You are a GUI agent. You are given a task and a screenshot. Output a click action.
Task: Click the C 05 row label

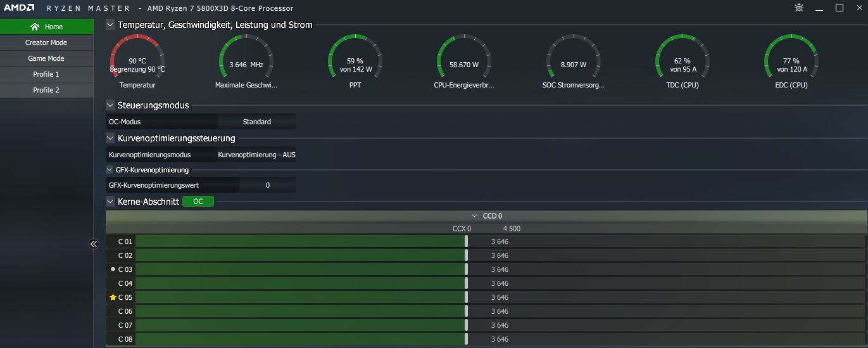[125, 297]
